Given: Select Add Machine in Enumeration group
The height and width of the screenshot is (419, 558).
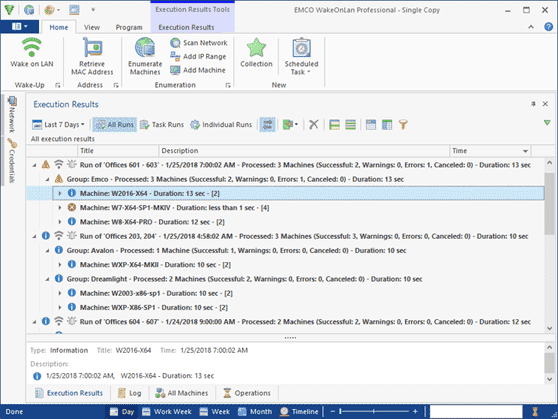Looking at the screenshot, I should [198, 70].
